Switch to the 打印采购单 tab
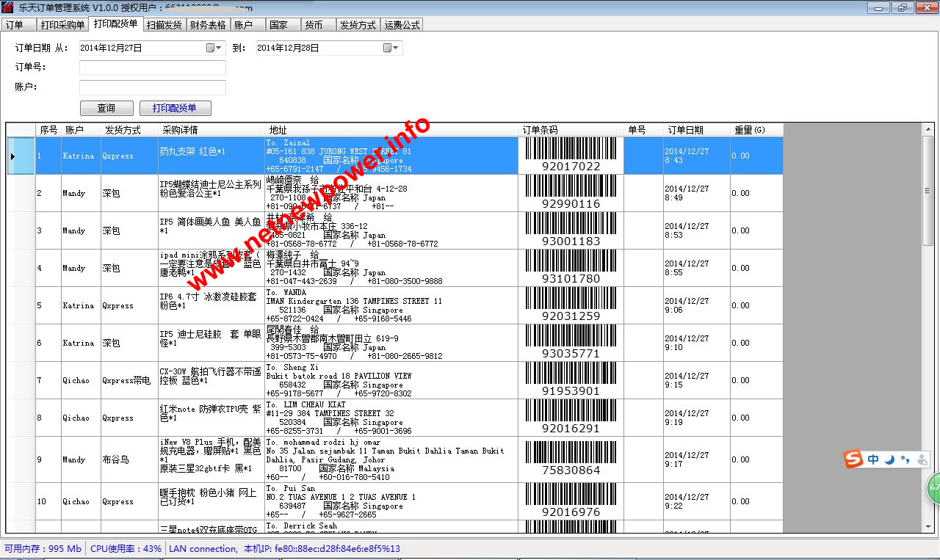Viewport: 940px width, 560px height. tap(62, 25)
